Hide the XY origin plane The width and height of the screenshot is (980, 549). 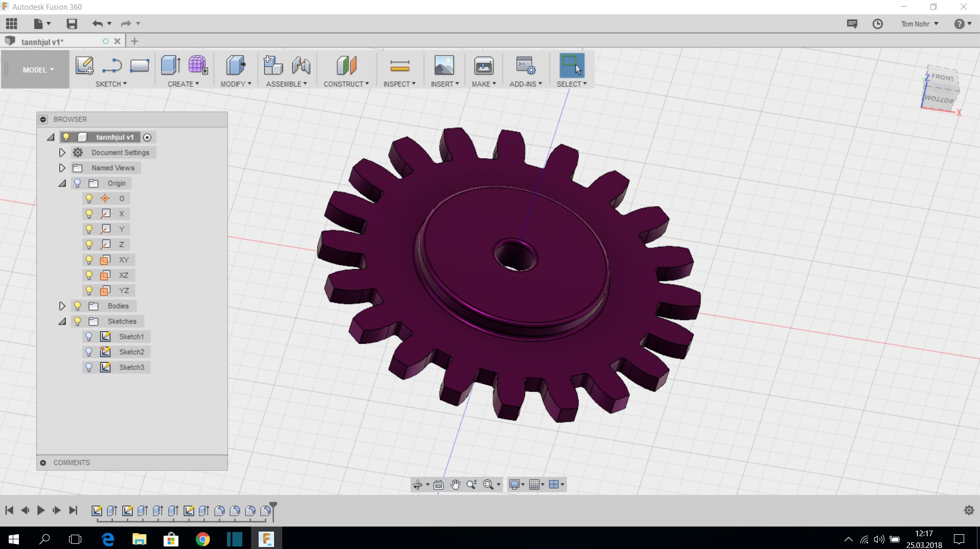click(89, 260)
